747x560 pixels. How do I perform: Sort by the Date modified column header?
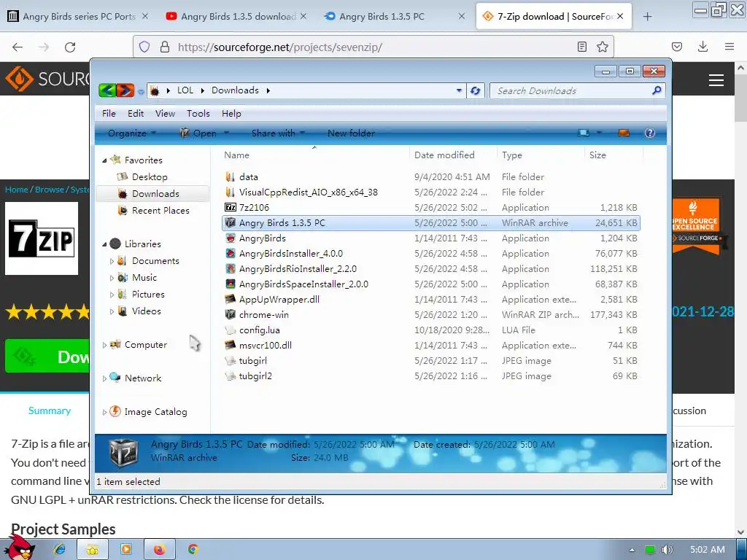[x=444, y=155]
